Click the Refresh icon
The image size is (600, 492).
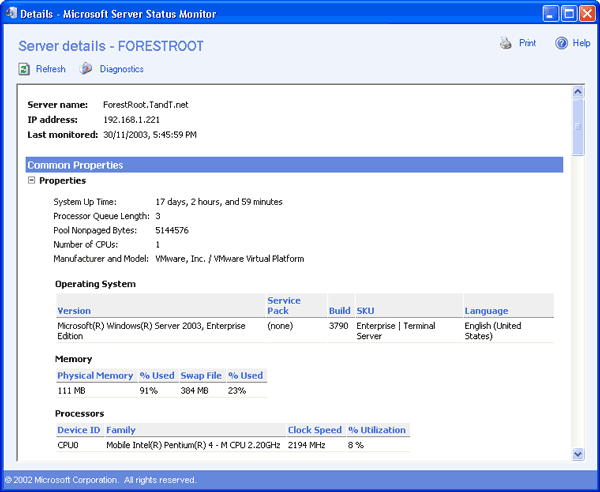point(24,69)
